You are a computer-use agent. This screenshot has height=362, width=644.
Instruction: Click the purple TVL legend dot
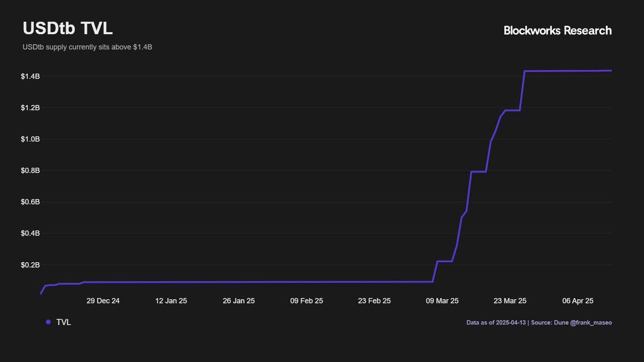click(x=48, y=322)
